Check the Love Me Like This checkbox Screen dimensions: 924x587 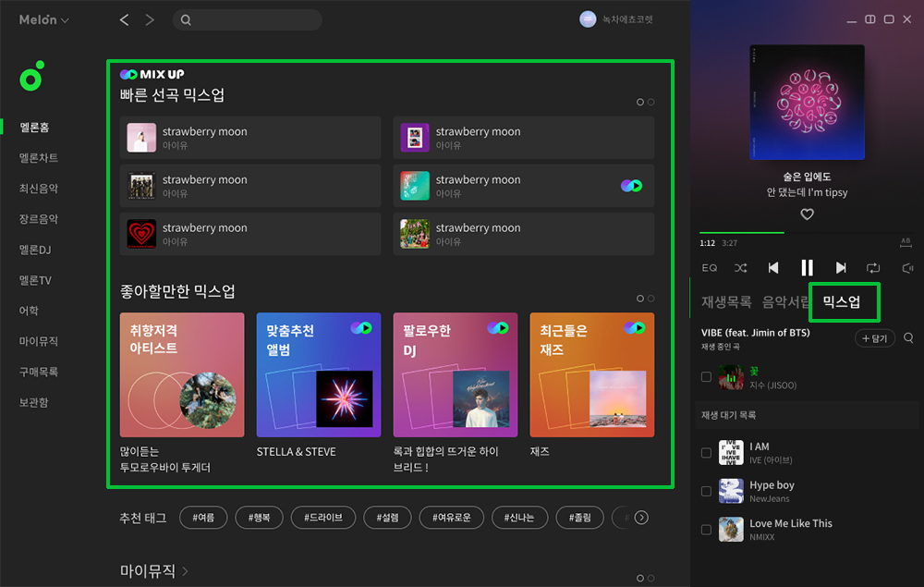pos(706,530)
